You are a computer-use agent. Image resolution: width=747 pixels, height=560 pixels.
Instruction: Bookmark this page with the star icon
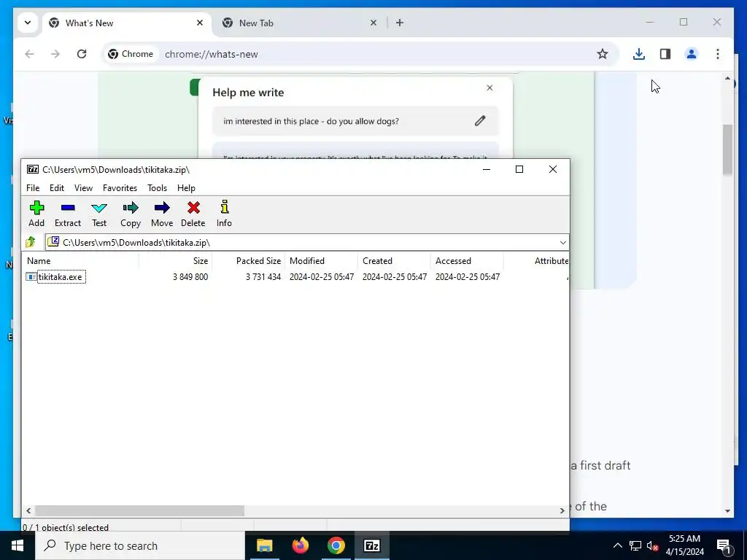602,54
